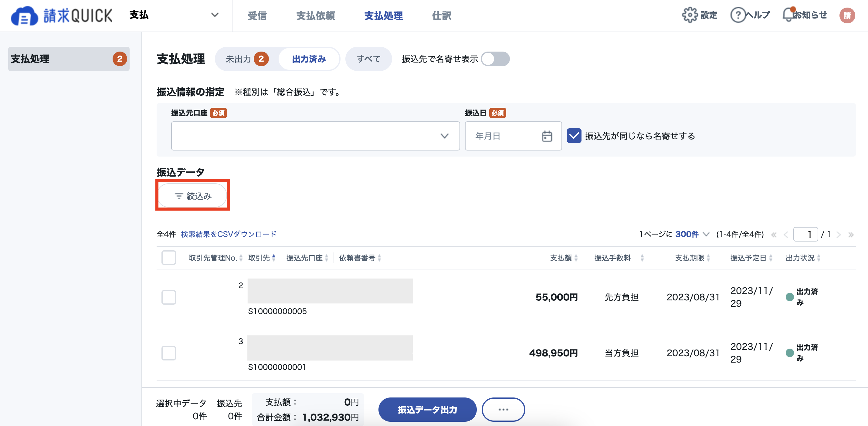Viewport: 868px width, 426px height.
Task: Go to the next page arrow
Action: click(x=839, y=235)
